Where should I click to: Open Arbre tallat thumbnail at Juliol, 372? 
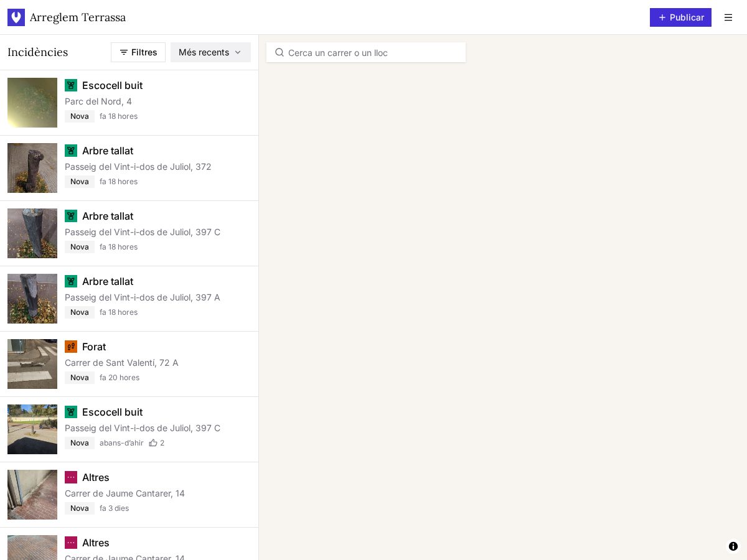(32, 168)
